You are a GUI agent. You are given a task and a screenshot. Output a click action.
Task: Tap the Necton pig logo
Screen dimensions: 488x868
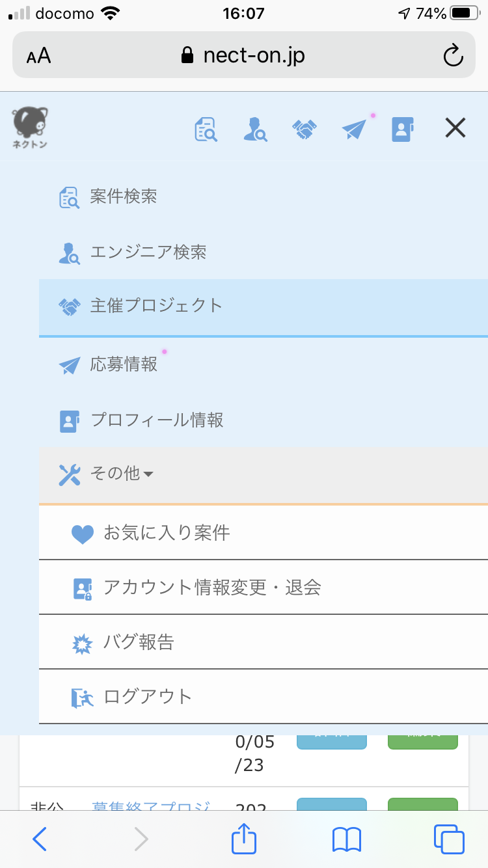point(30,128)
